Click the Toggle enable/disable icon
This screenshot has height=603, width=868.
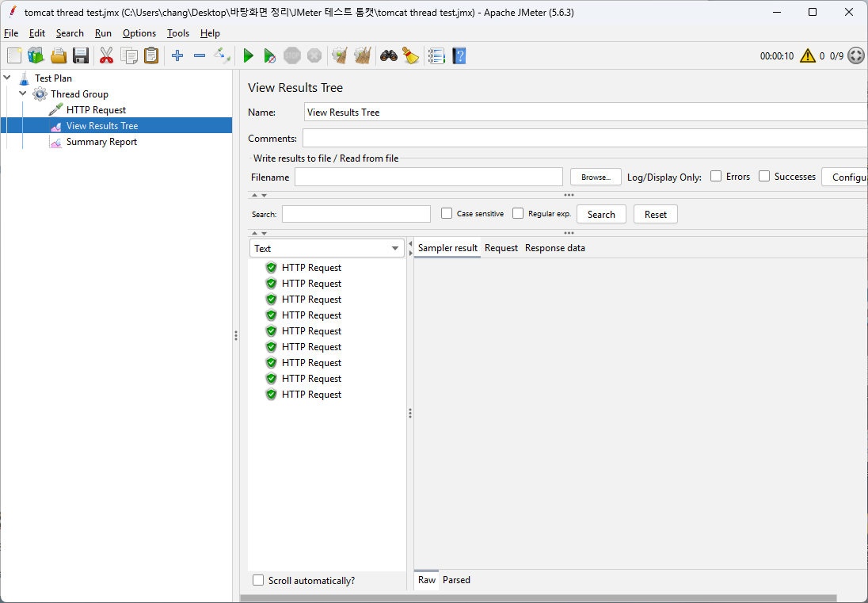click(222, 55)
